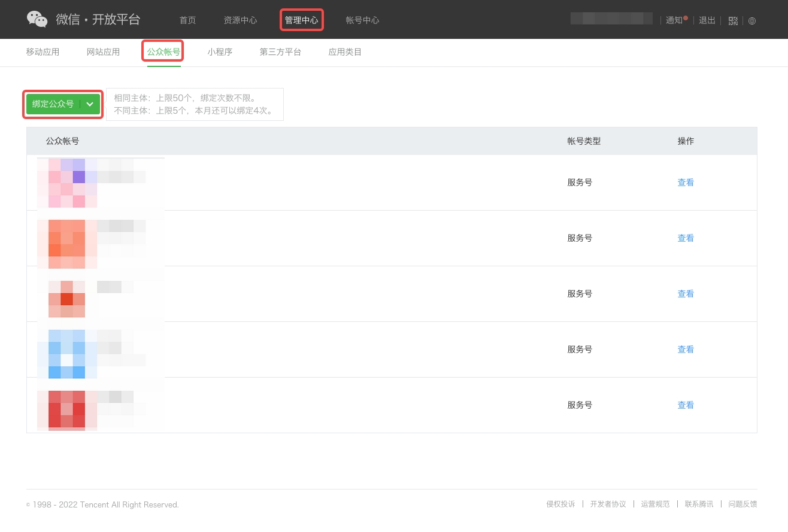This screenshot has height=532, width=788.
Task: Open the 侵权投诉 footer link
Action: point(560,504)
